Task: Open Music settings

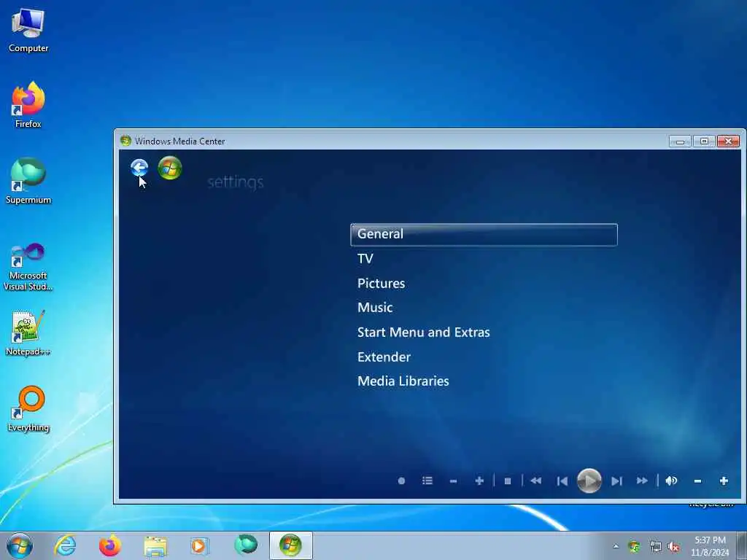Action: pos(375,308)
